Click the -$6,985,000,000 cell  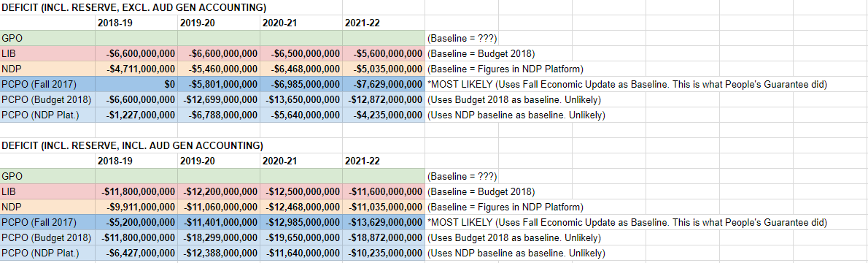click(301, 84)
